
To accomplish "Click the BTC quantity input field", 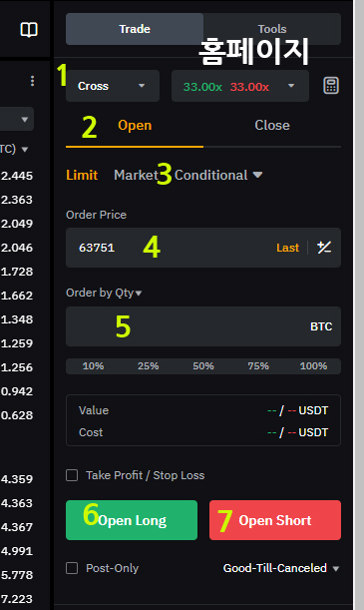I will pos(203,326).
